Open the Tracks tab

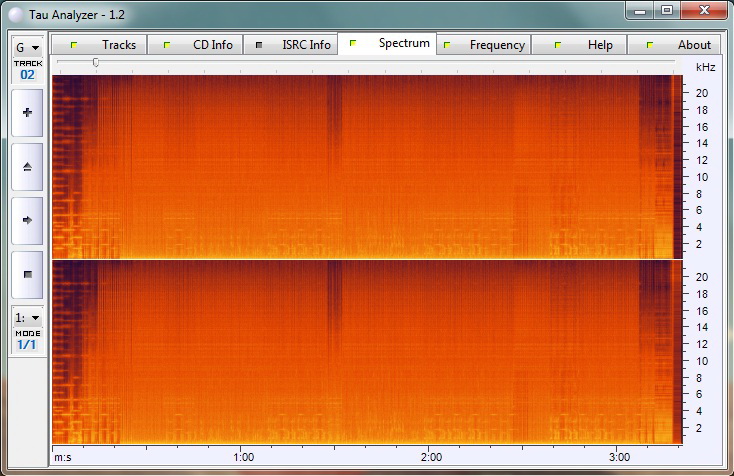(x=100, y=45)
